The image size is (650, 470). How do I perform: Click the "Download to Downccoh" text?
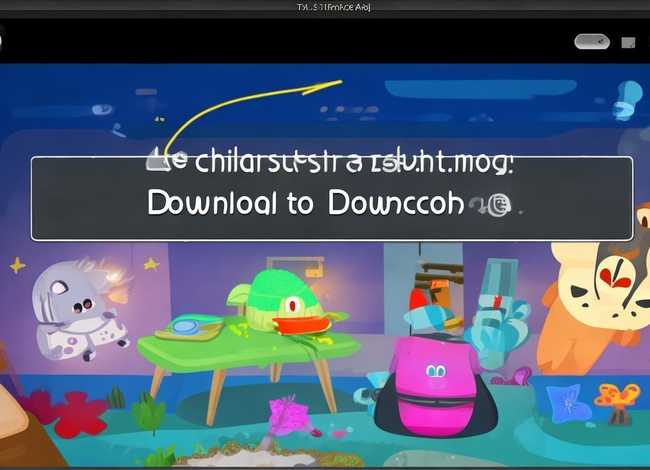point(305,204)
